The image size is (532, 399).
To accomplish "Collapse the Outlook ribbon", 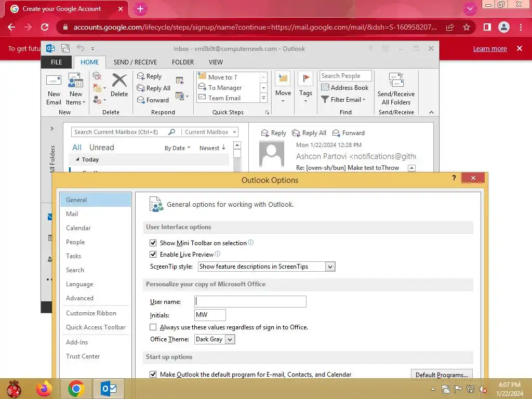I will point(431,112).
